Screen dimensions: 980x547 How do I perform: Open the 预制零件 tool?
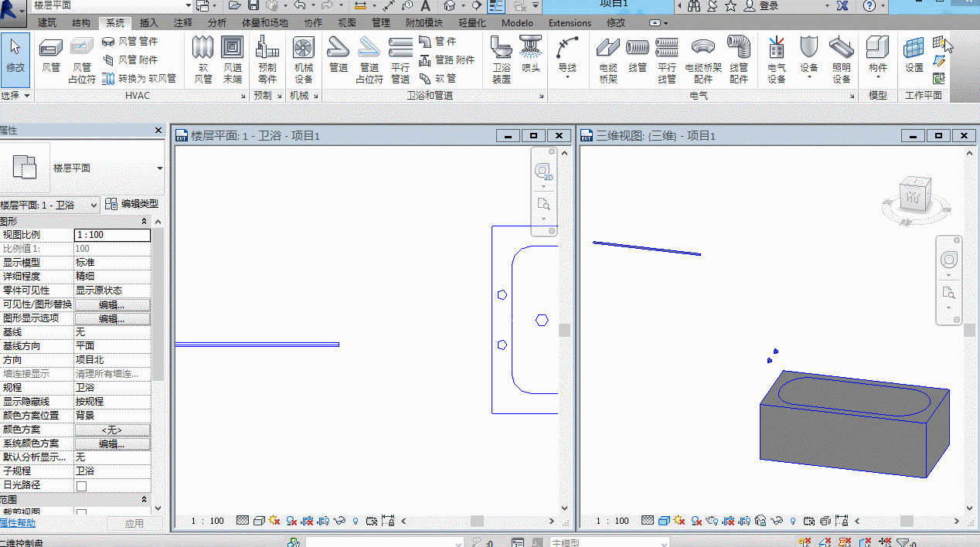267,60
